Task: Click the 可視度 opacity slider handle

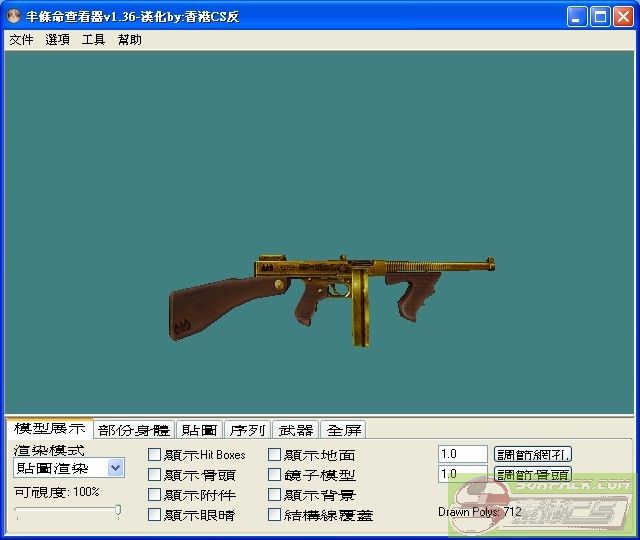Action: tap(118, 511)
